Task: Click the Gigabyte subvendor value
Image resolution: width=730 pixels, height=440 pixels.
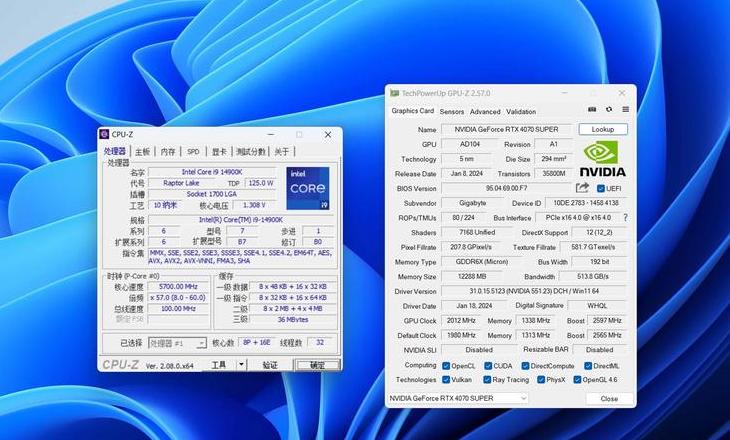Action: pyautogui.click(x=473, y=203)
